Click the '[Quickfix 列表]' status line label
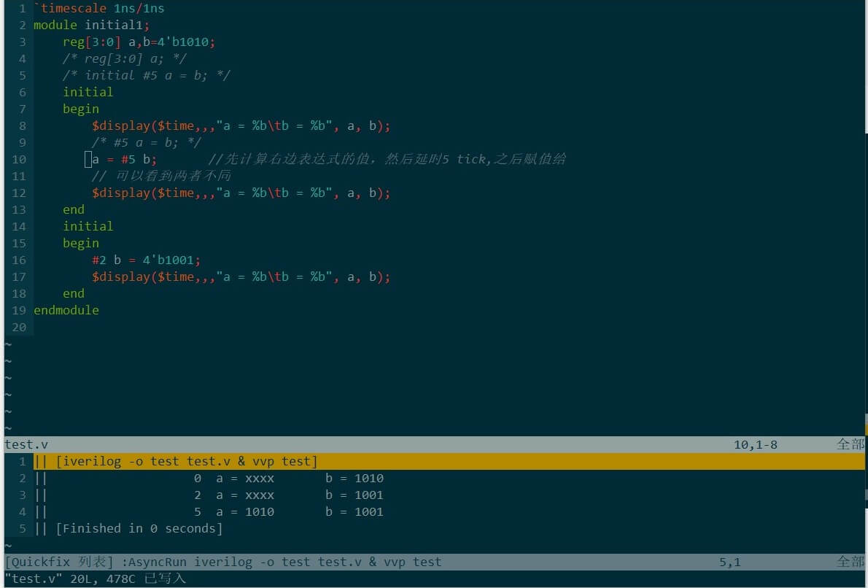This screenshot has width=868, height=588. pyautogui.click(x=59, y=562)
